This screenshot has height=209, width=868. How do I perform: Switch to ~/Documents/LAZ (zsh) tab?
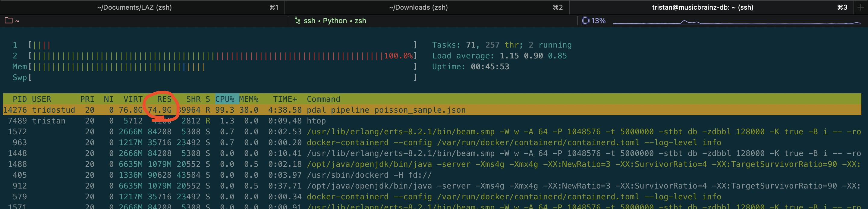tap(134, 8)
